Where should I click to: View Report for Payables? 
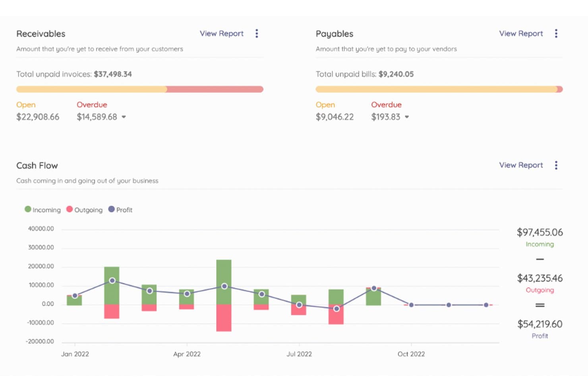[x=521, y=33]
